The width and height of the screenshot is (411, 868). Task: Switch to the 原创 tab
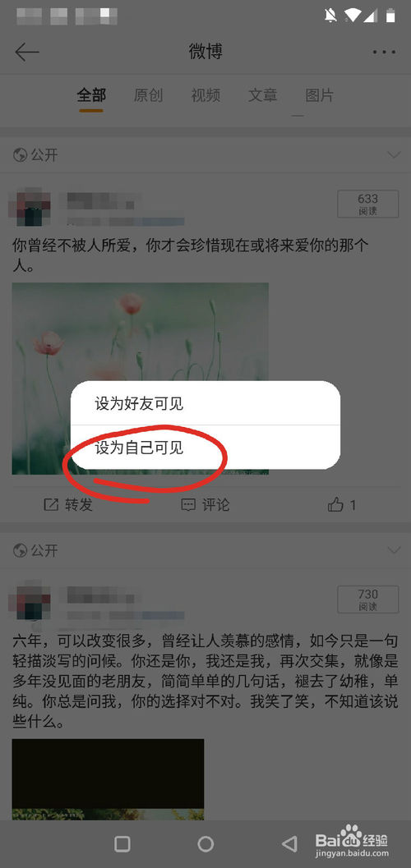(x=149, y=95)
